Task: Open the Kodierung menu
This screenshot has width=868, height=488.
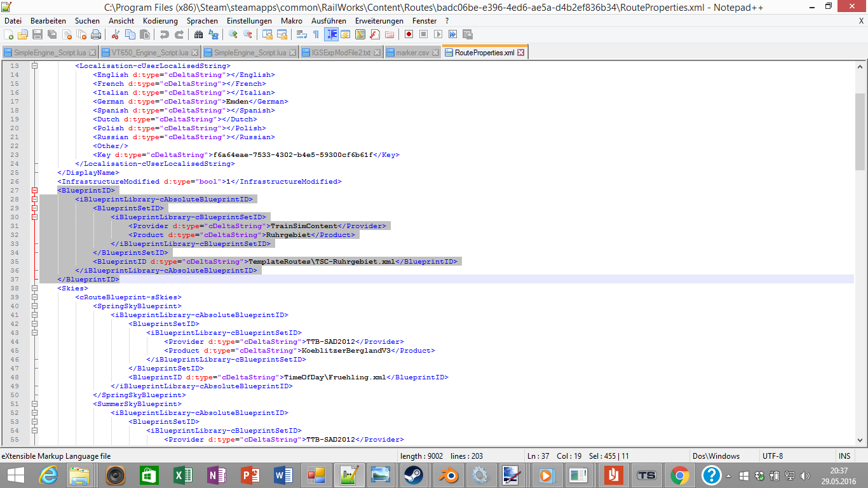Action: point(160,21)
